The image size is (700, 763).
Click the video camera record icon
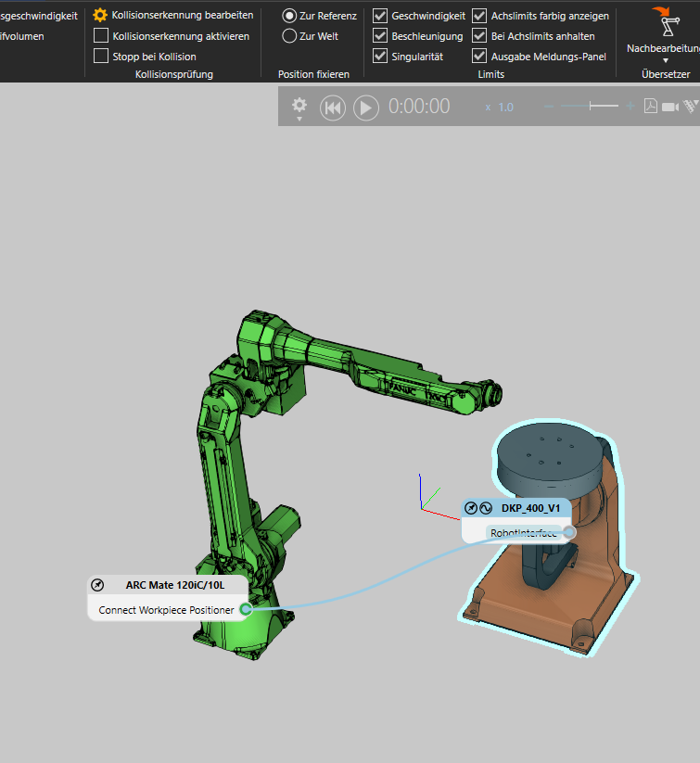(x=670, y=107)
